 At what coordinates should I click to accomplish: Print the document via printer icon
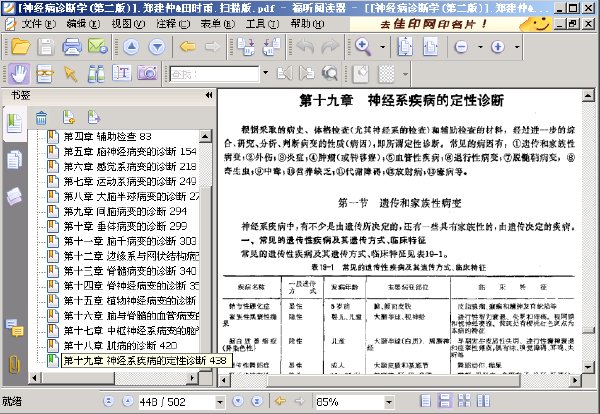pyautogui.click(x=72, y=47)
